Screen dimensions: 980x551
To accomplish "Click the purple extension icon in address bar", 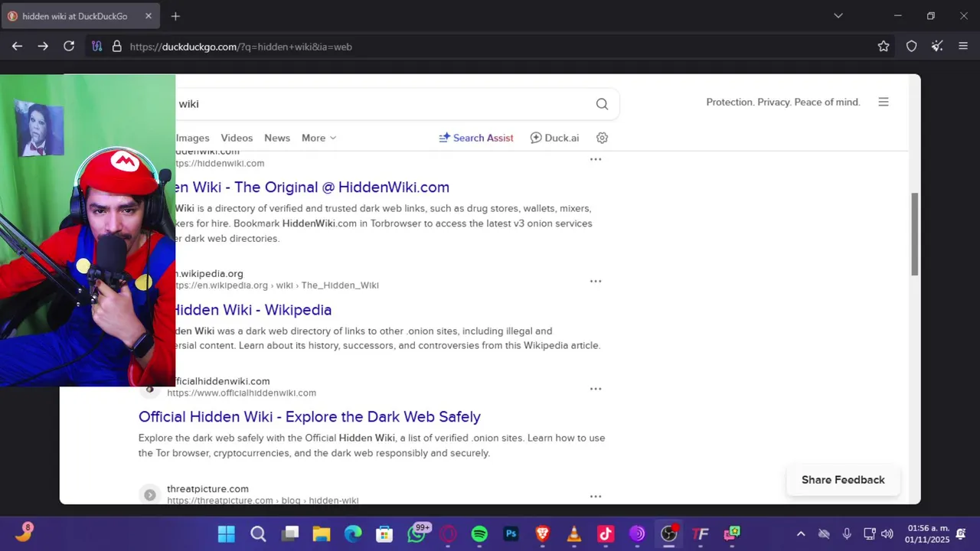I will 96,47.
